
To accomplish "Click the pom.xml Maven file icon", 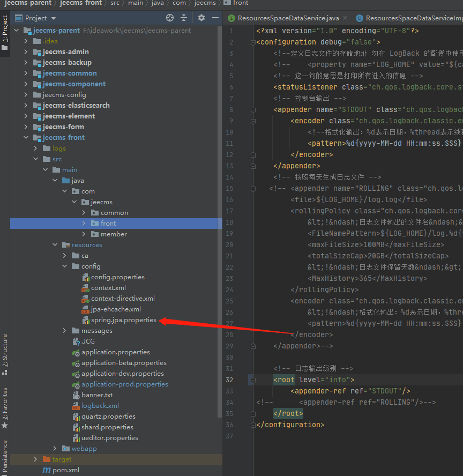I will [47, 470].
